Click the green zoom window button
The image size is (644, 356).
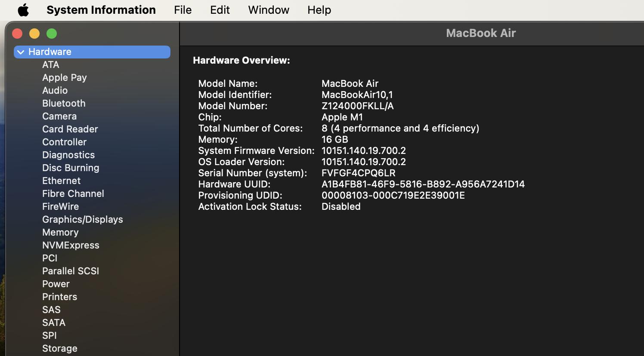pyautogui.click(x=52, y=34)
